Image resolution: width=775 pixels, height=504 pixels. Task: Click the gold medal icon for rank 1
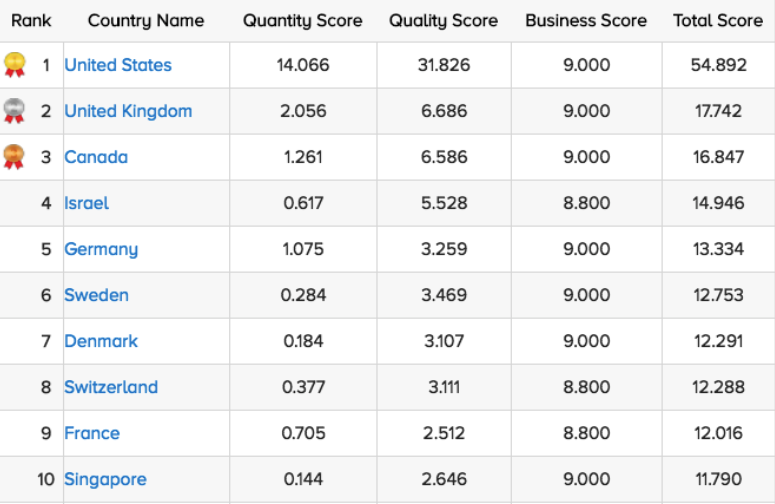[x=14, y=65]
